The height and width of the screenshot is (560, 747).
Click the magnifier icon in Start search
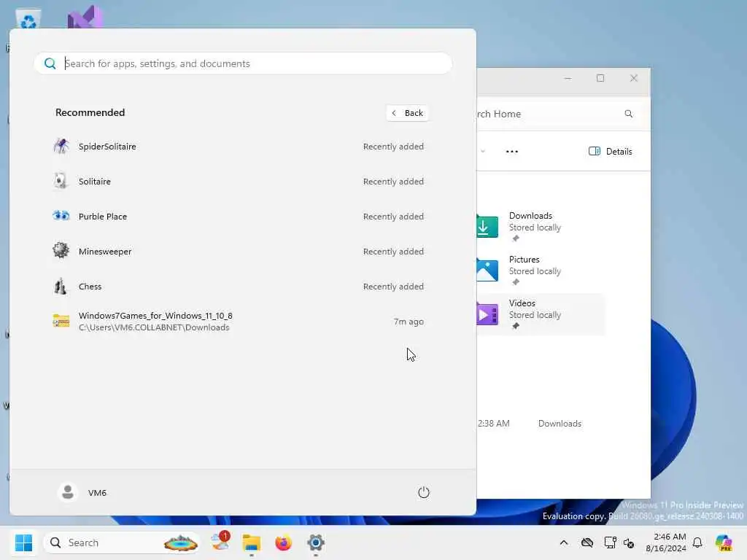tap(50, 63)
